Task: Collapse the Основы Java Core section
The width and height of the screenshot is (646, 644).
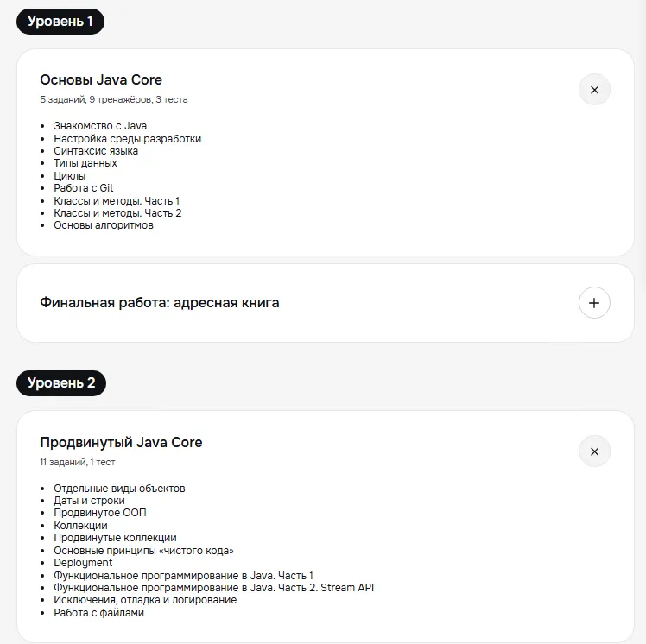Action: (x=594, y=90)
